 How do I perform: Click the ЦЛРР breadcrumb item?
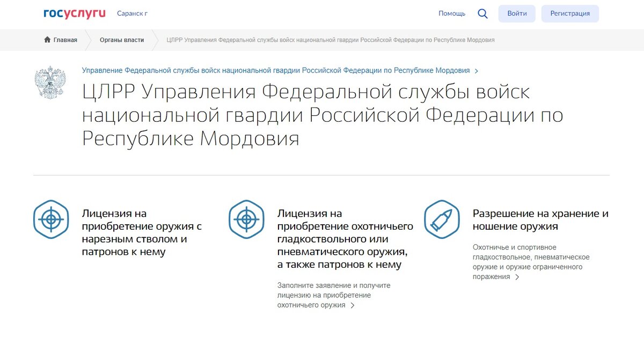point(331,40)
